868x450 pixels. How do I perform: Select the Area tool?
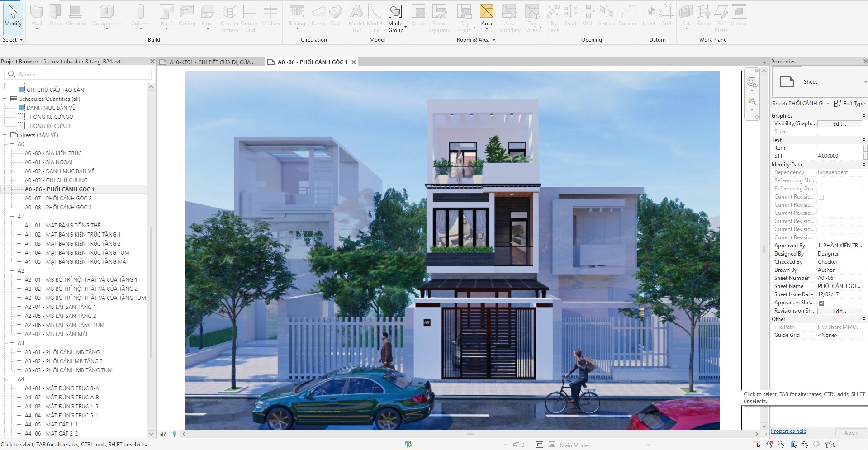pos(487,17)
